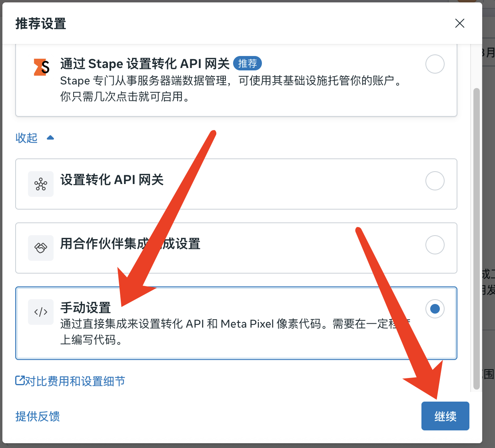Screen dimensions: 495x448
Task: Click the 通过 Stape 设置转化 API 网关 title
Action: coord(145,64)
